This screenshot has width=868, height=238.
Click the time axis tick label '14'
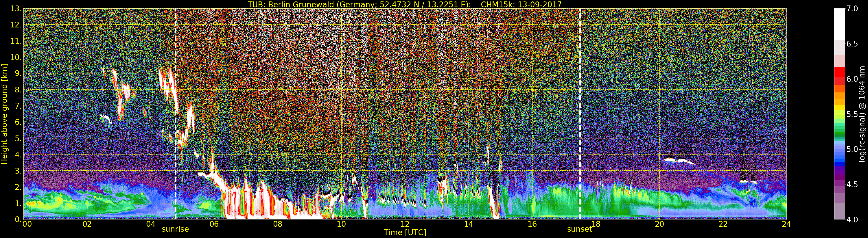pos(468,224)
